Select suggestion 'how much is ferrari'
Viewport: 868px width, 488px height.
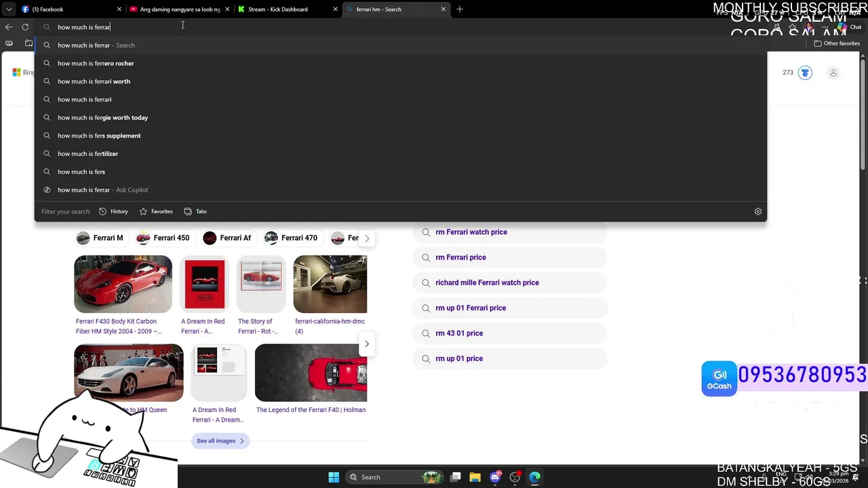(400, 100)
